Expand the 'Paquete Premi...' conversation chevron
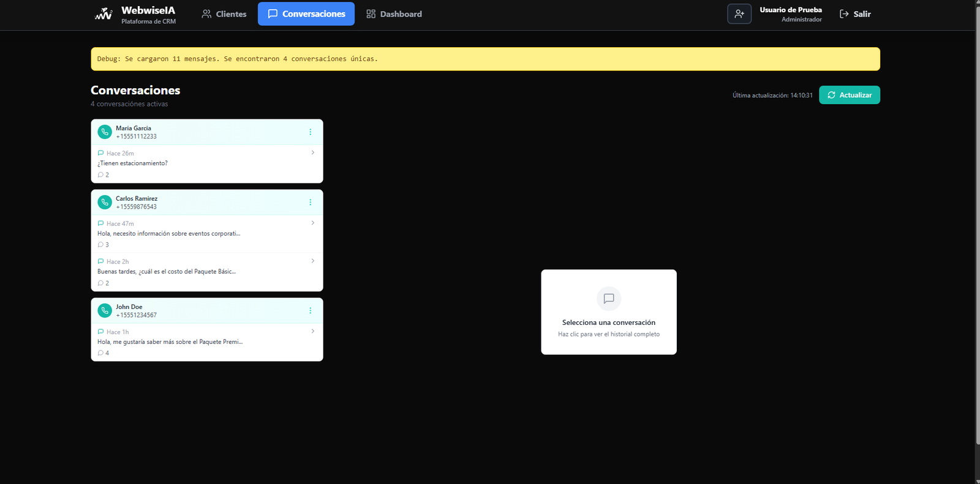 (x=313, y=331)
